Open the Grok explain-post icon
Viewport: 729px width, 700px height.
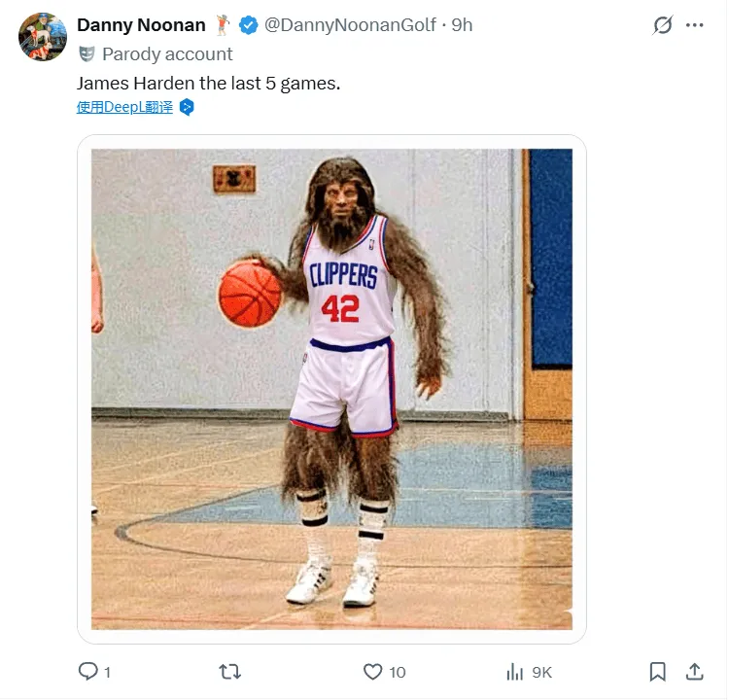click(663, 25)
